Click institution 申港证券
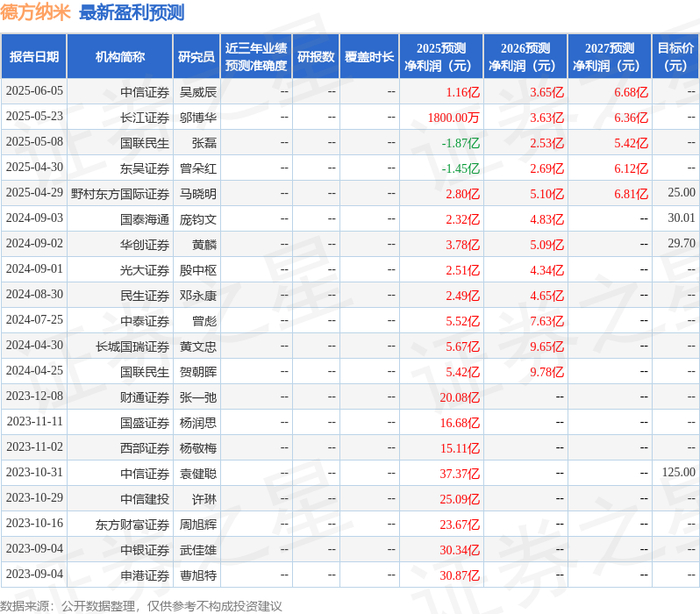Image resolution: width=700 pixels, height=614 pixels. tap(145, 576)
